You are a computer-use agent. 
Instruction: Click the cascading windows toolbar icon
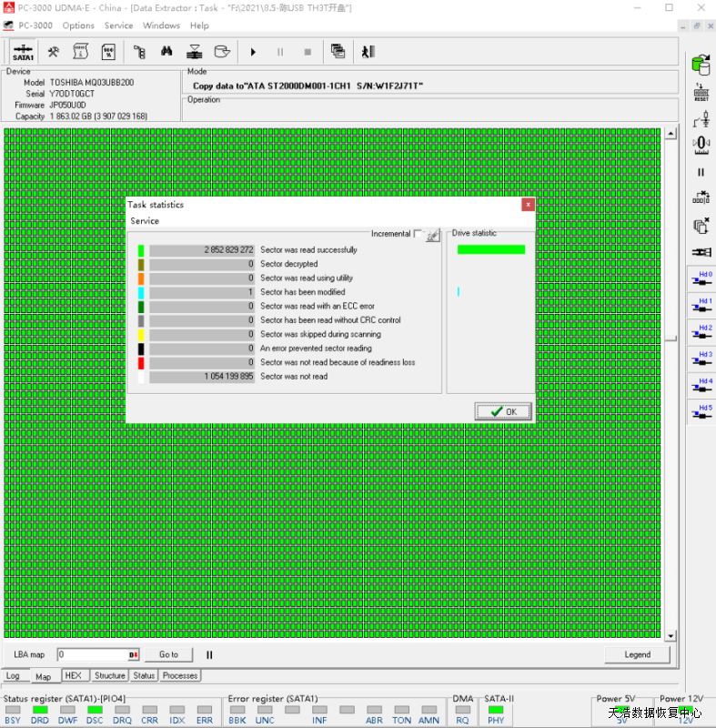coord(338,52)
